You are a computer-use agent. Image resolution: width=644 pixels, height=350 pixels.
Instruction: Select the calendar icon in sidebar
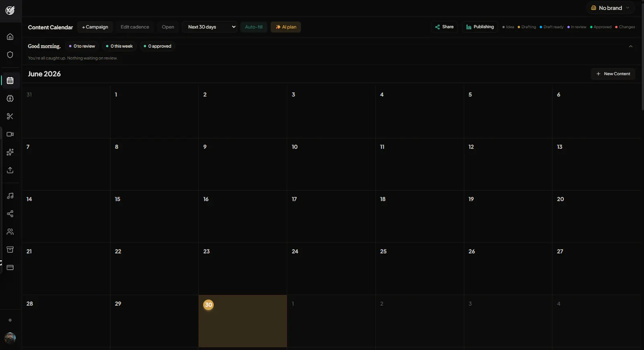(10, 80)
